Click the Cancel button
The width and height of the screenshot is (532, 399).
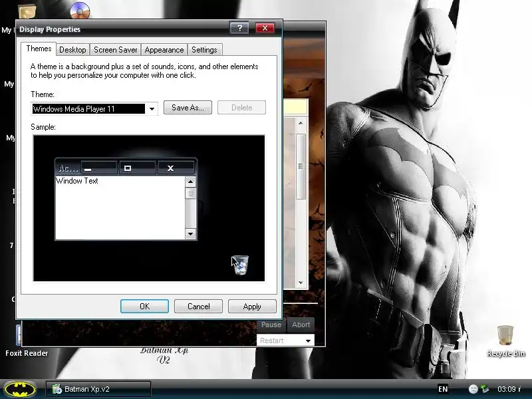pyautogui.click(x=198, y=307)
